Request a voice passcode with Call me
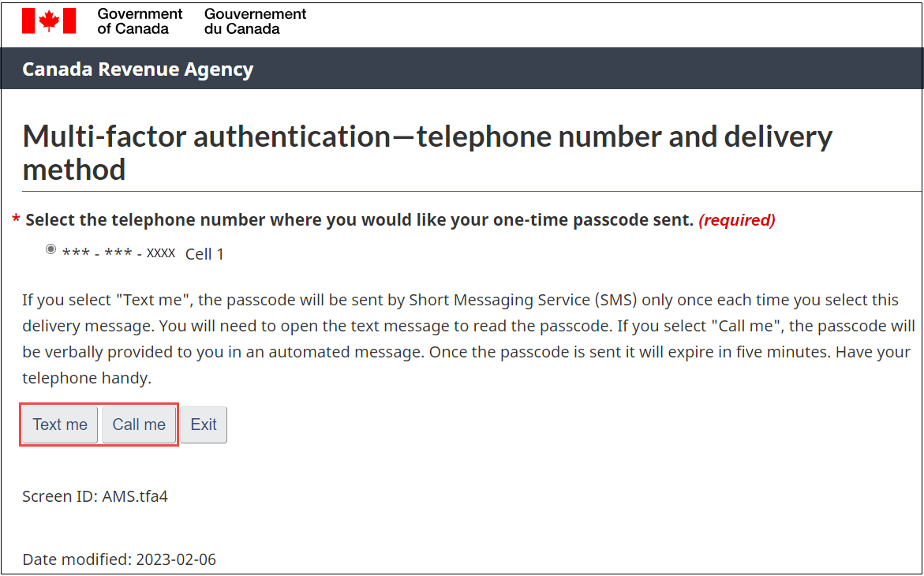 point(139,425)
